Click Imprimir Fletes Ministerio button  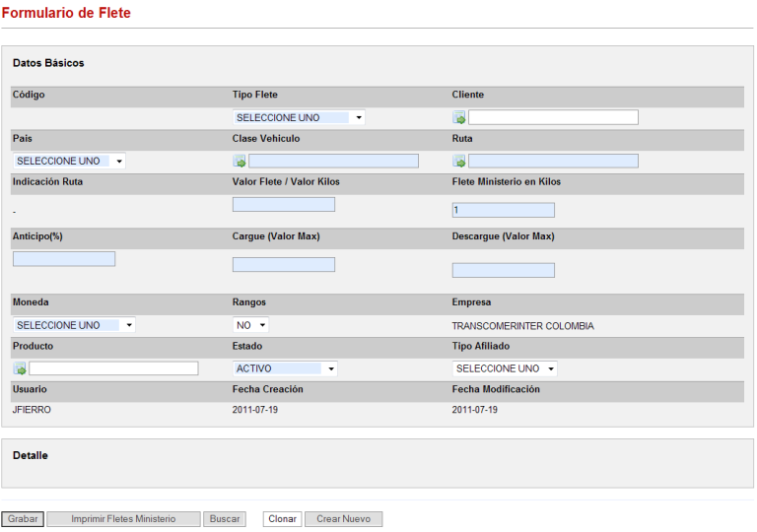click(x=123, y=519)
